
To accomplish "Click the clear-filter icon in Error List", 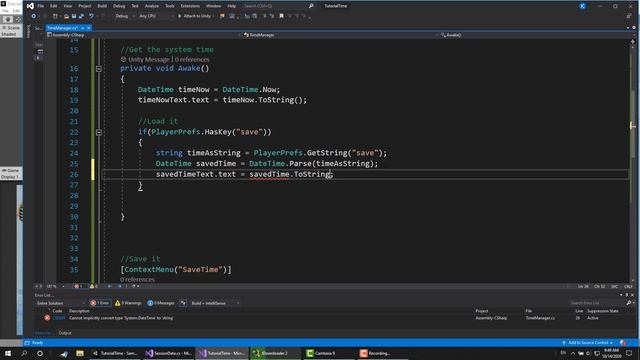I will (183, 303).
